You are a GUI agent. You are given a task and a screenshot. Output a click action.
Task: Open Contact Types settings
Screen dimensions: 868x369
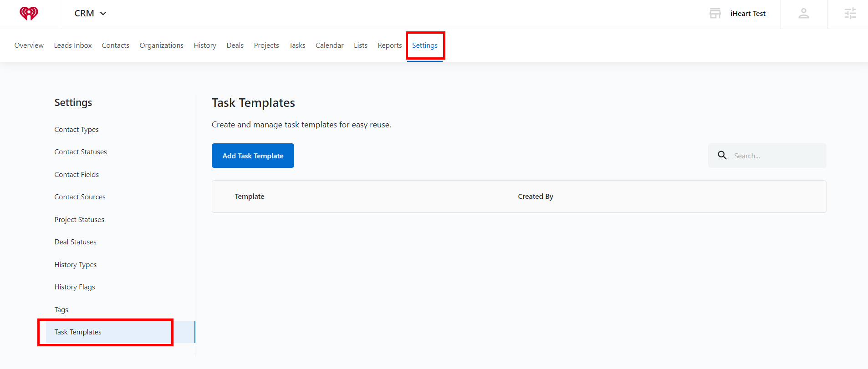[77, 130]
